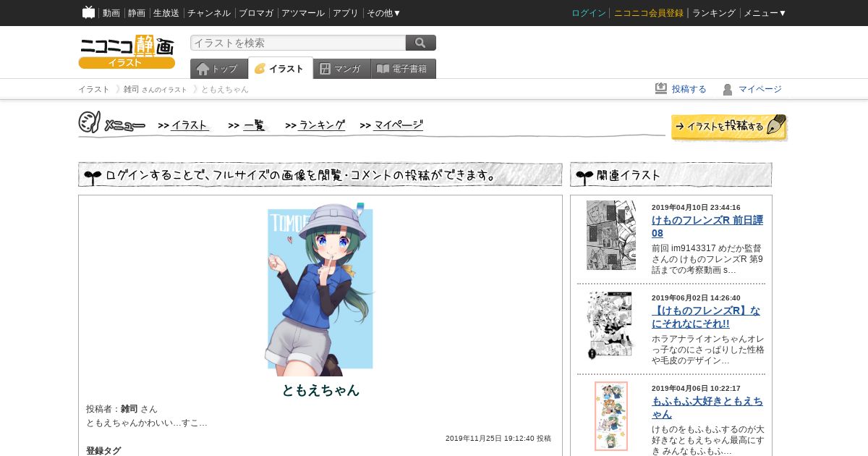Expand the メニュー▼ dropdown

pos(765,13)
